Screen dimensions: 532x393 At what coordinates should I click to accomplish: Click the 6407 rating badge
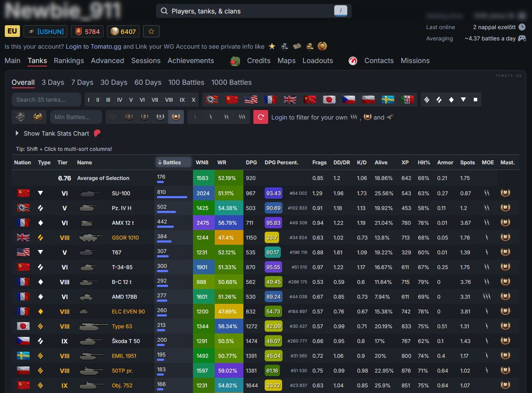click(x=123, y=31)
